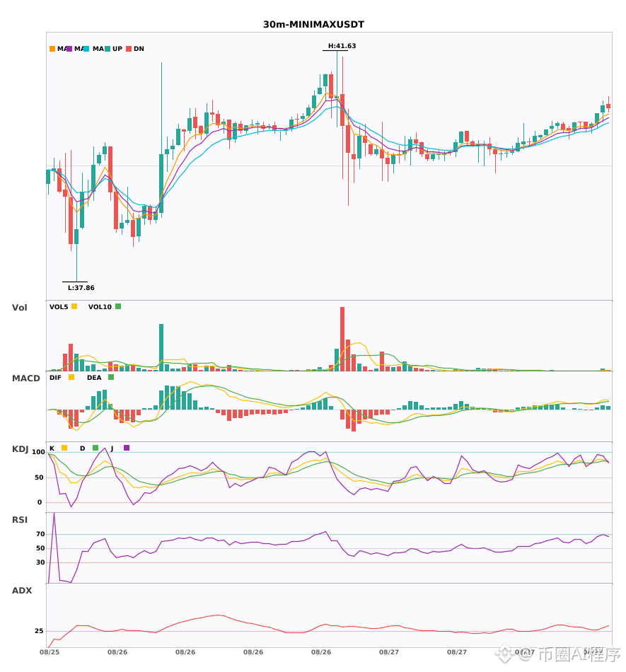626x672 pixels.
Task: Click the 30 axis value in RSI panel
Action: (x=41, y=562)
